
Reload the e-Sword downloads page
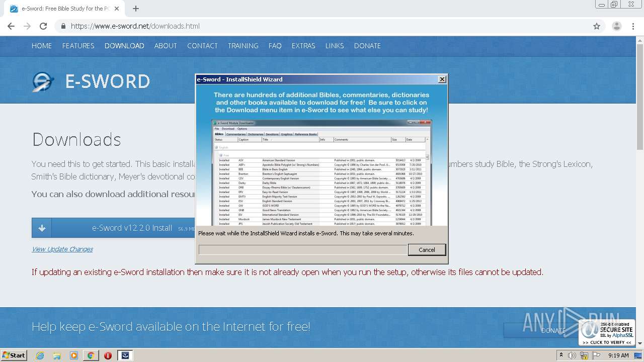[x=43, y=26]
